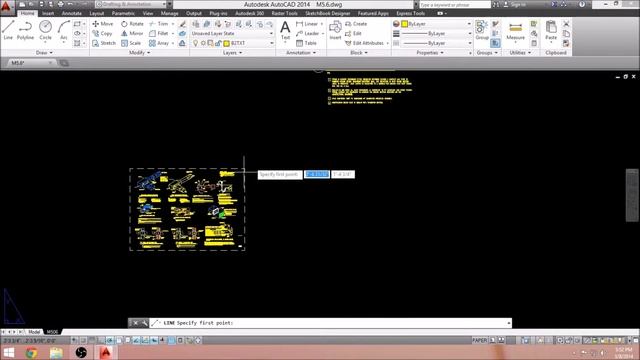
Task: Click the Array tool
Action: pyautogui.click(x=159, y=43)
